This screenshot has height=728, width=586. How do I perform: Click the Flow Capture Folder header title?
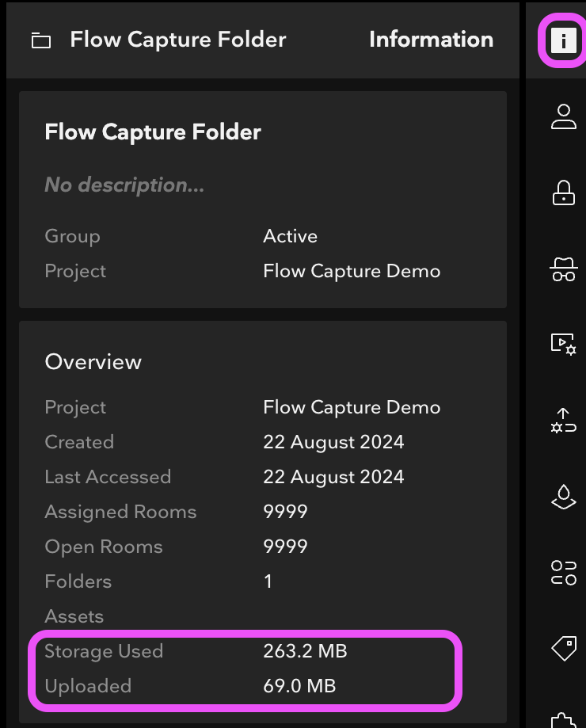tap(178, 40)
